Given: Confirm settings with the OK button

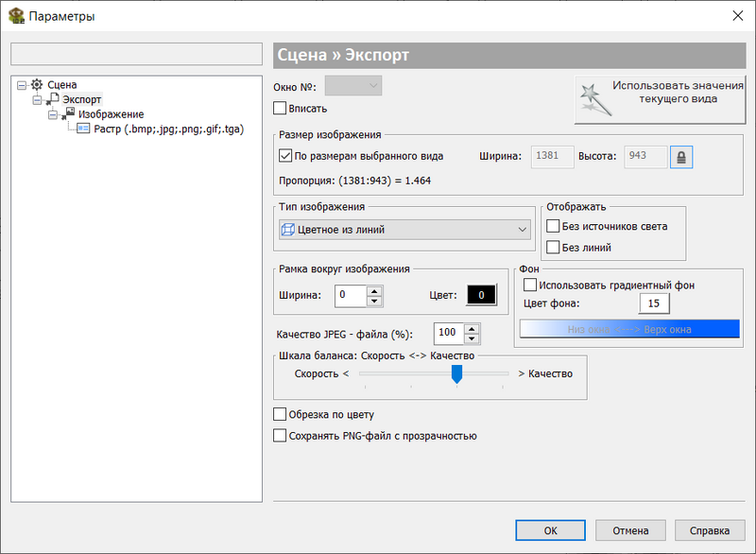Looking at the screenshot, I should [x=550, y=530].
